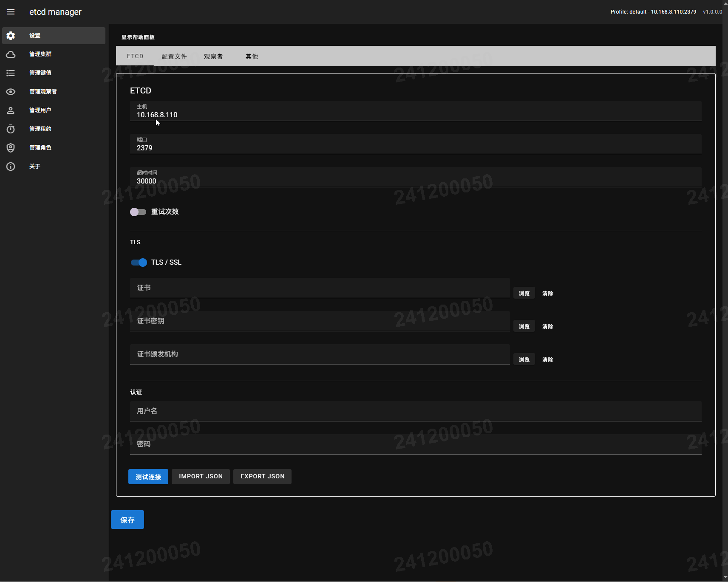
Task: Open 管理租约 in the sidebar
Action: (54, 129)
